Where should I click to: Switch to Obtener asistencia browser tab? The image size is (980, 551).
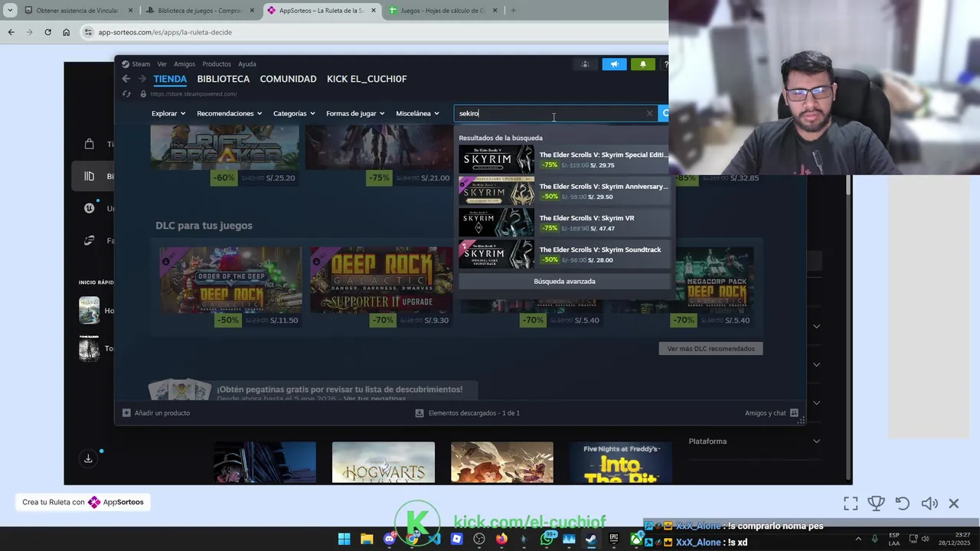click(x=79, y=11)
